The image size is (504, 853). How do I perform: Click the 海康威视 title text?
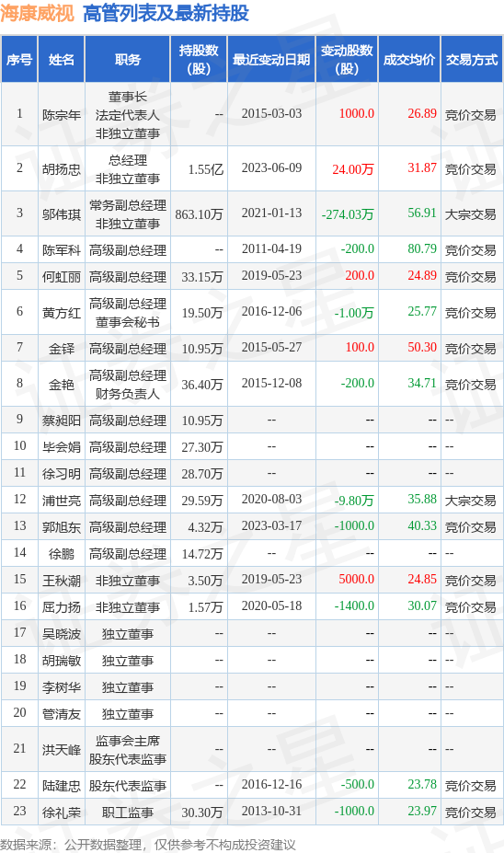pos(37,13)
